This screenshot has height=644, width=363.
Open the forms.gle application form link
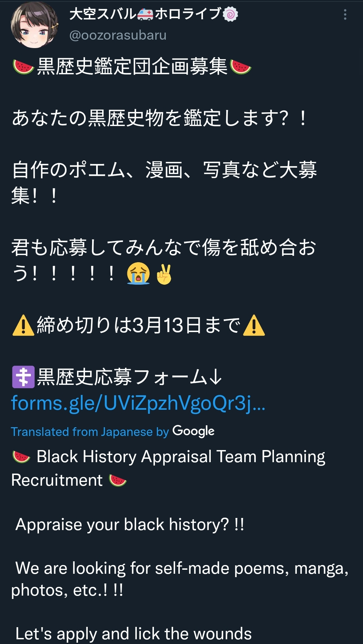tap(138, 403)
